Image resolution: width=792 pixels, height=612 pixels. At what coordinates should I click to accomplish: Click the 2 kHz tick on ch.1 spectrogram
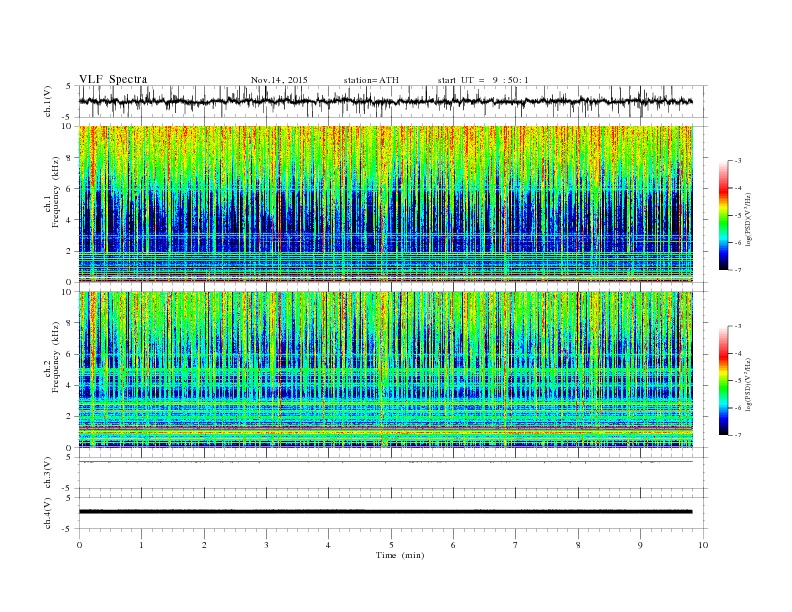pyautogui.click(x=70, y=251)
